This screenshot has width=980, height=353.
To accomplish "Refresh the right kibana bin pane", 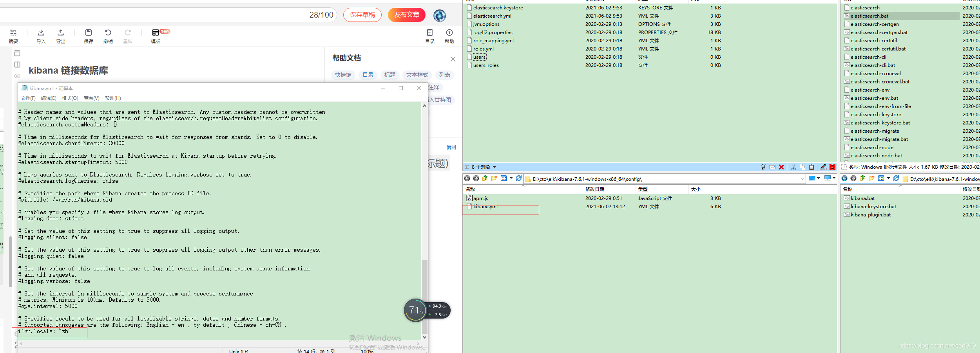I will point(896,178).
